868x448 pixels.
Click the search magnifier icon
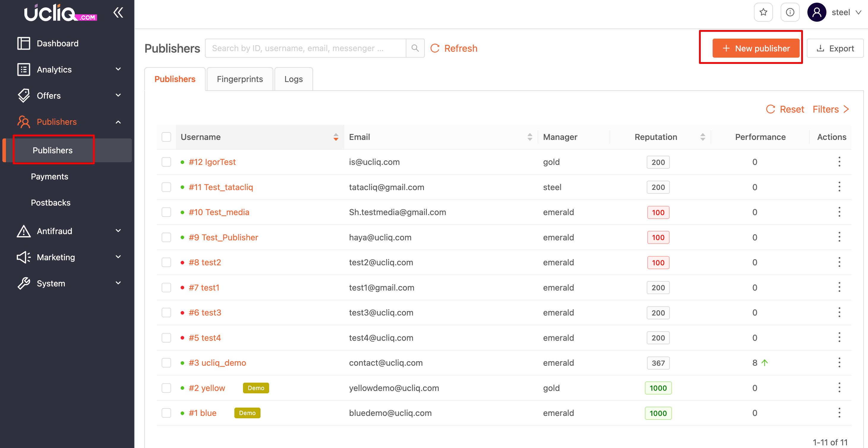tap(415, 48)
